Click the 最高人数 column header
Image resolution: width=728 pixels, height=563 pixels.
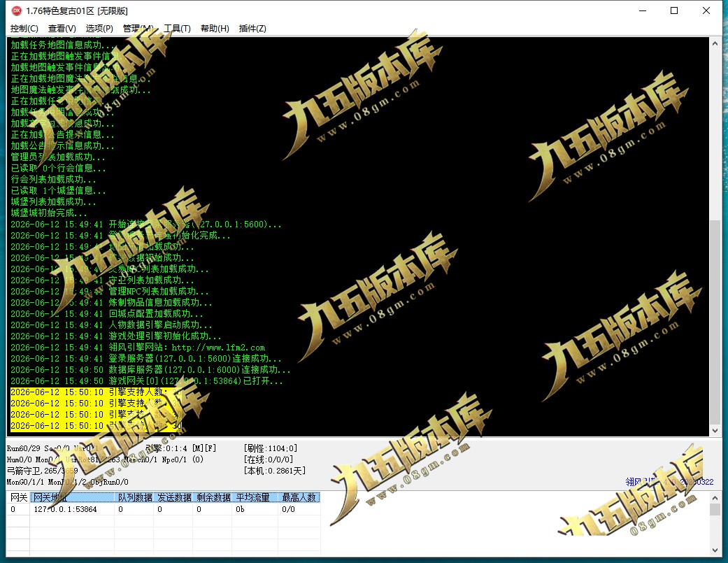click(299, 497)
